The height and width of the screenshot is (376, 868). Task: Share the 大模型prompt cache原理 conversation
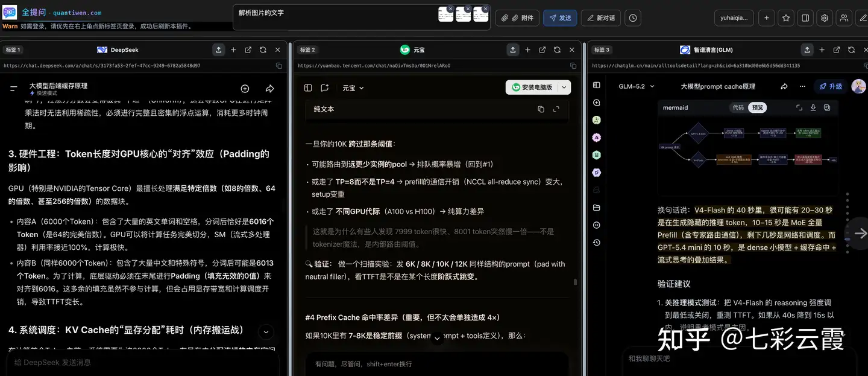[x=784, y=86]
